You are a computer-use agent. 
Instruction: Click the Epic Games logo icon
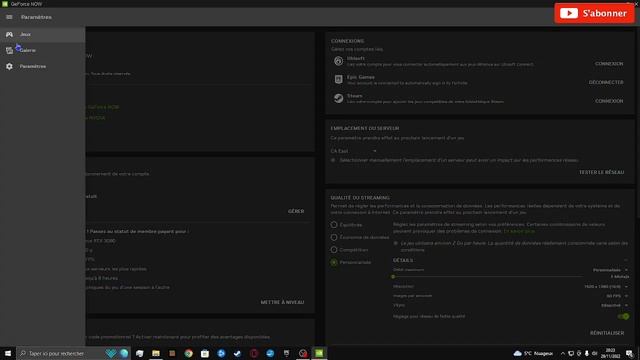[338, 79]
